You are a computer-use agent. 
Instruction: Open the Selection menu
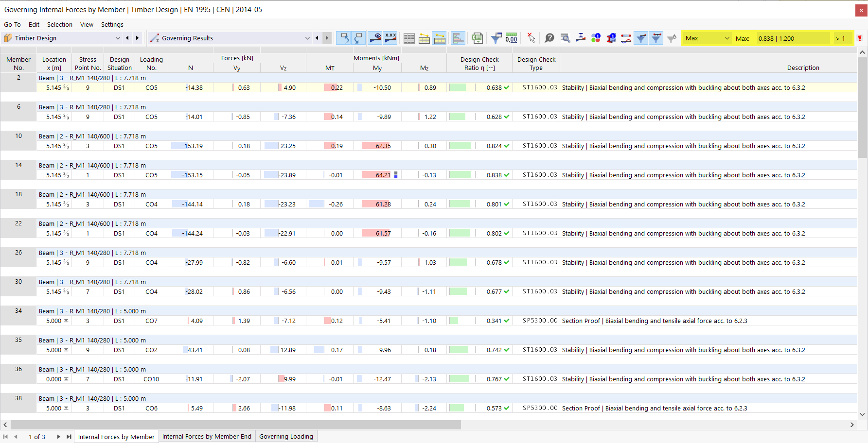(x=59, y=24)
